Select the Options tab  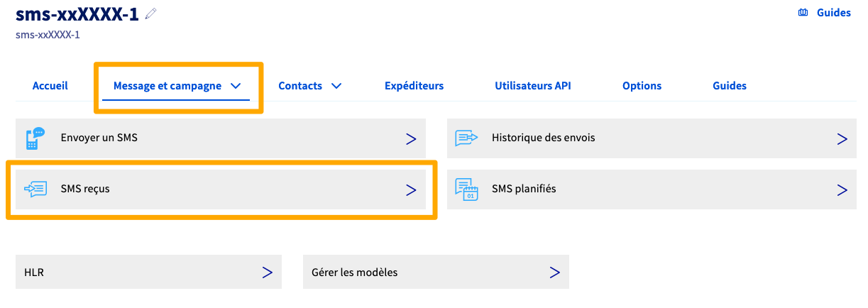tap(642, 86)
